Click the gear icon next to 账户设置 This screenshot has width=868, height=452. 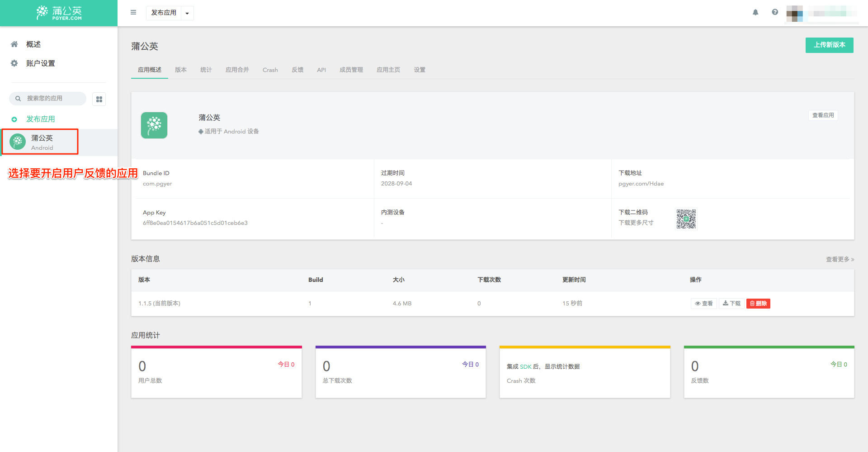click(x=14, y=63)
